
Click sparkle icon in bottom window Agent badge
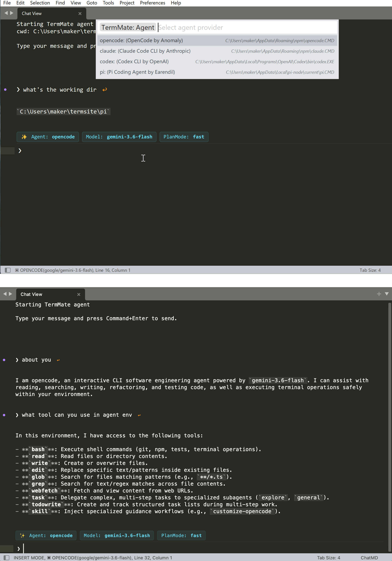click(x=22, y=535)
